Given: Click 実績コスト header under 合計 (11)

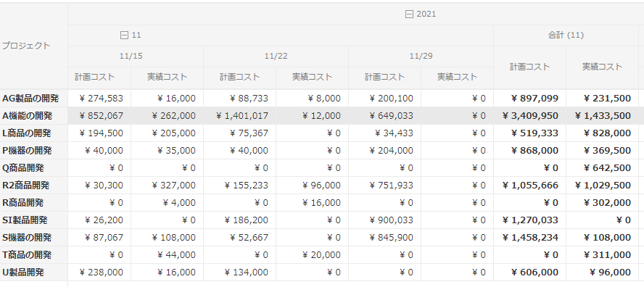Looking at the screenshot, I should tap(602, 67).
